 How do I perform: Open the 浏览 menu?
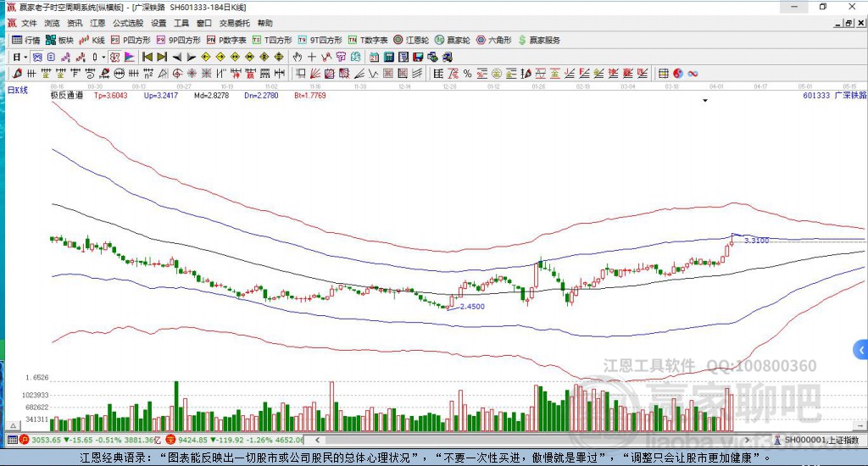pos(52,23)
